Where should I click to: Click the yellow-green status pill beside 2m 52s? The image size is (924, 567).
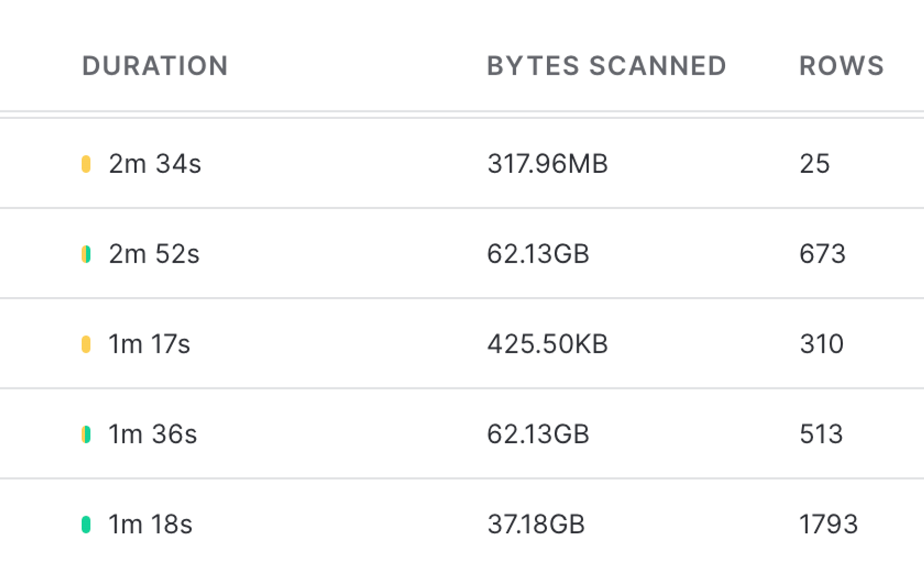tap(86, 254)
